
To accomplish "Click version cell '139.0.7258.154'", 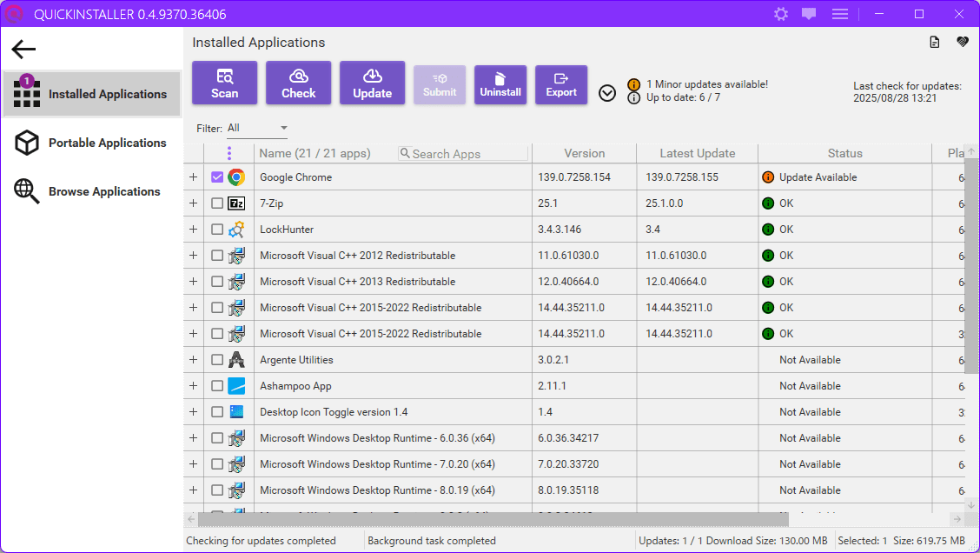I will point(574,177).
